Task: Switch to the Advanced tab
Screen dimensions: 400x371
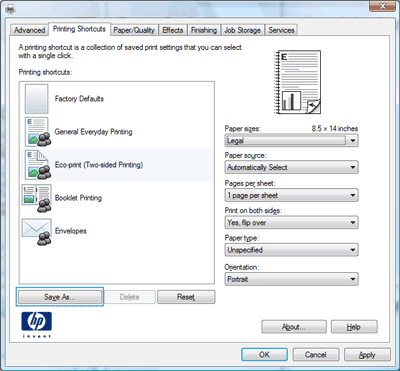Action: click(30, 30)
